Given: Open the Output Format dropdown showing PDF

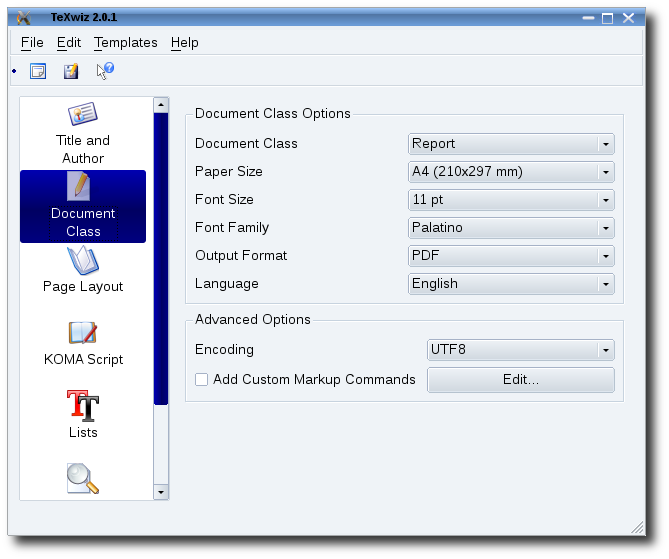Looking at the screenshot, I should 511,256.
